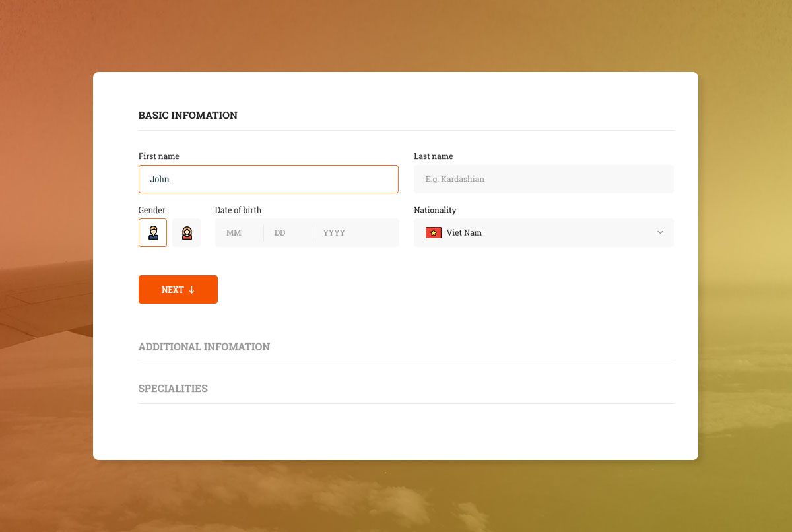This screenshot has height=532, width=792.
Task: Focus the MM month field
Action: click(x=239, y=232)
